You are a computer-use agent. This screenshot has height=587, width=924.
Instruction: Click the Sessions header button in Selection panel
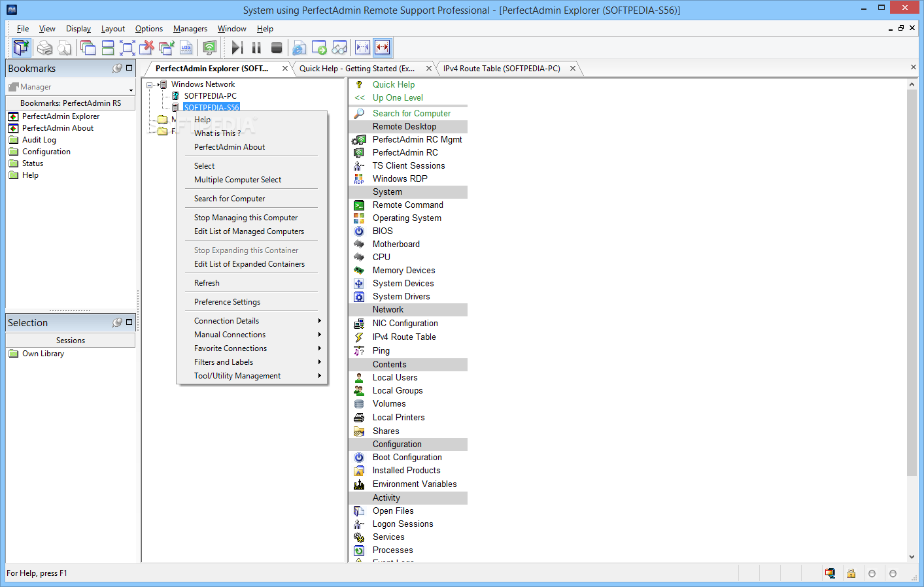pos(71,341)
